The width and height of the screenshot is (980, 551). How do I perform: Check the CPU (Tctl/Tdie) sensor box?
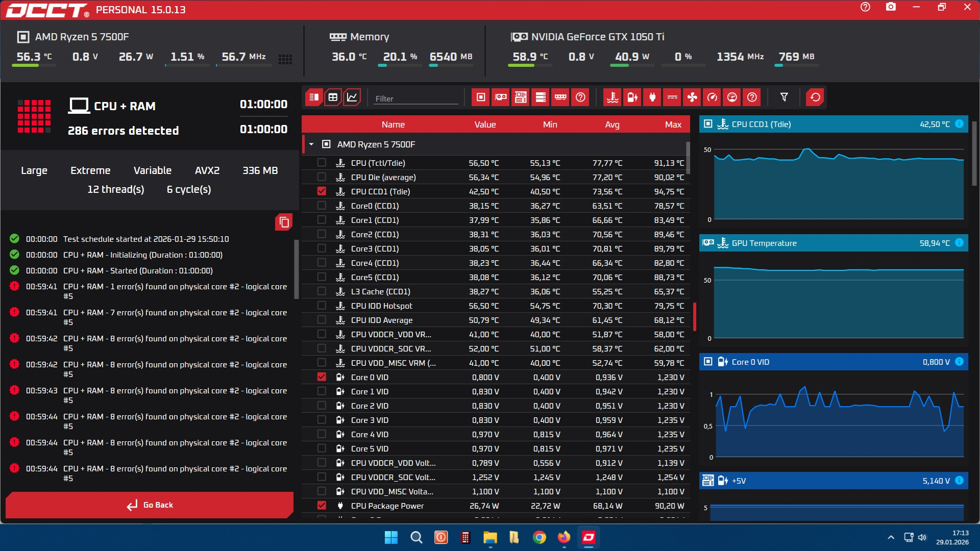point(322,163)
